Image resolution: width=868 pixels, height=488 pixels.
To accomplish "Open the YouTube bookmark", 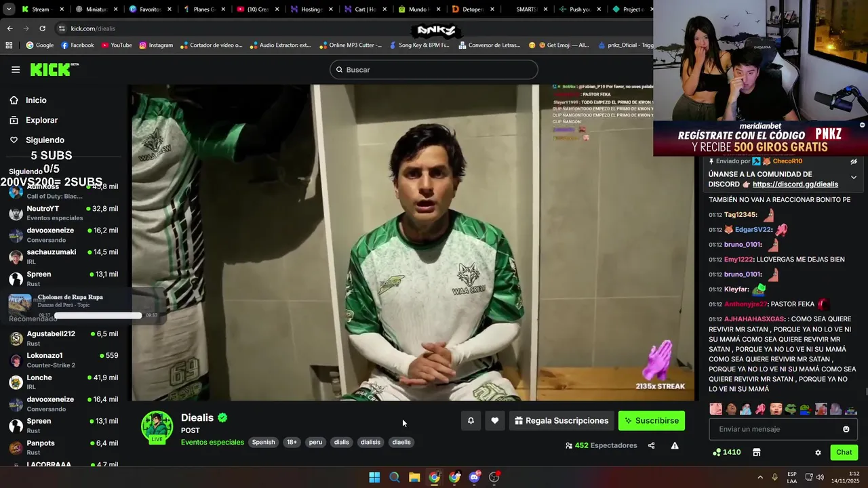I will (117, 45).
